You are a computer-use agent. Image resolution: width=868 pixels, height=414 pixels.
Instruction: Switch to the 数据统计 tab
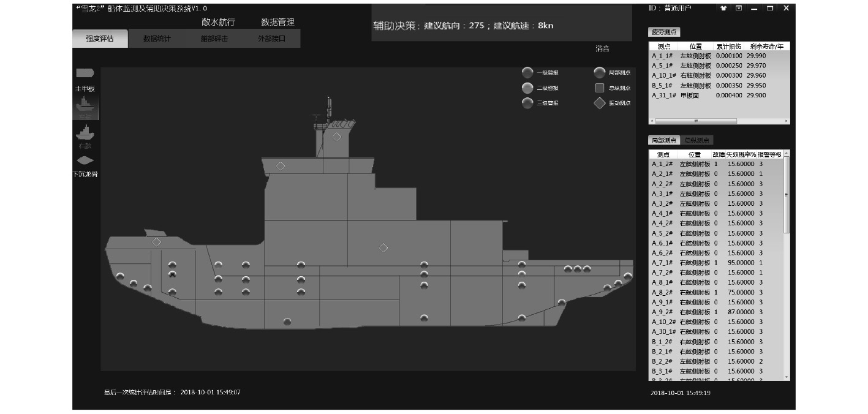click(x=157, y=39)
